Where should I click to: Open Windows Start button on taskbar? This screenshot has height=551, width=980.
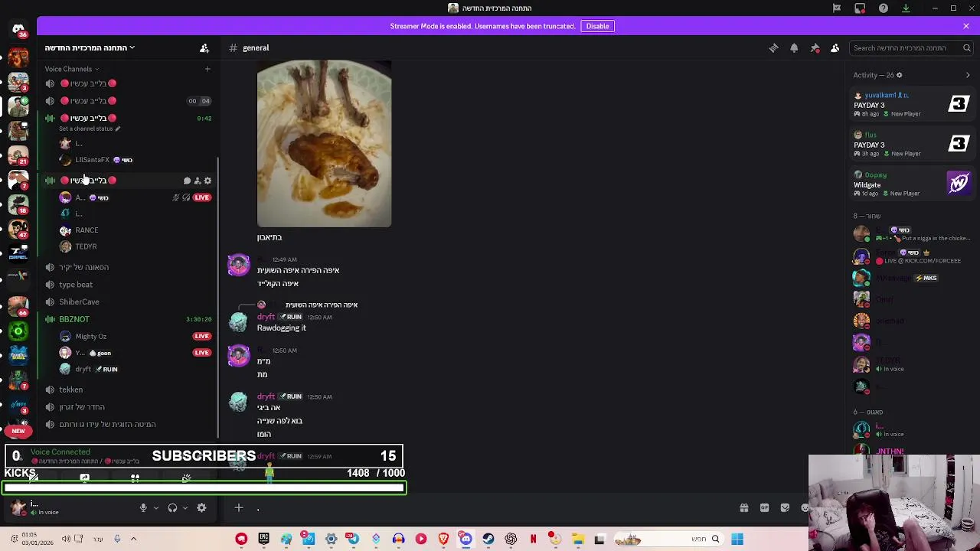point(737,539)
